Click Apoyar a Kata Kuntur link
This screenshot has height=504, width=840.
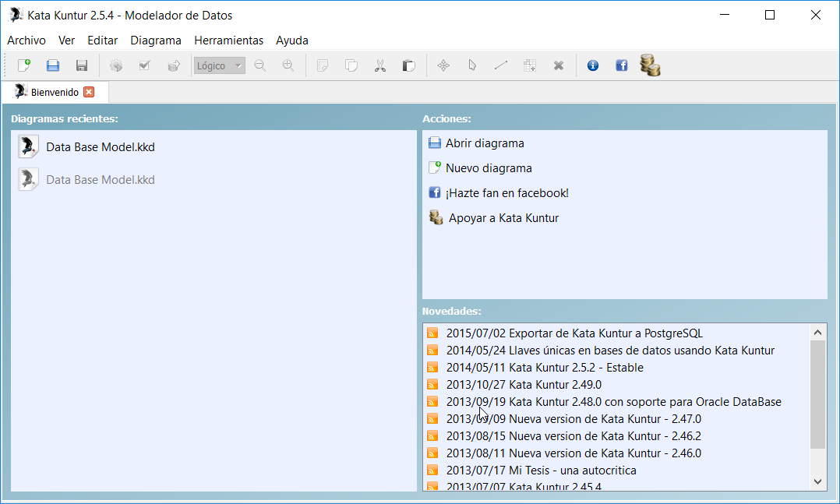[x=503, y=218]
